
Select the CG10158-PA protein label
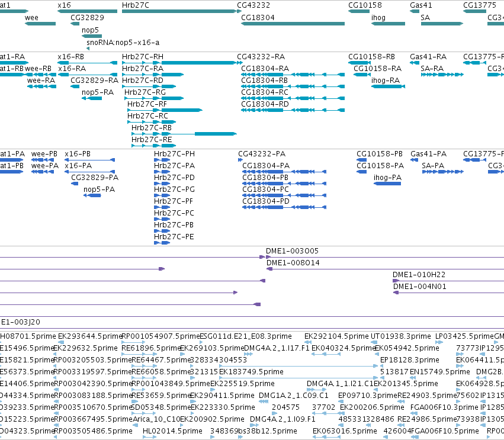[x=380, y=166]
